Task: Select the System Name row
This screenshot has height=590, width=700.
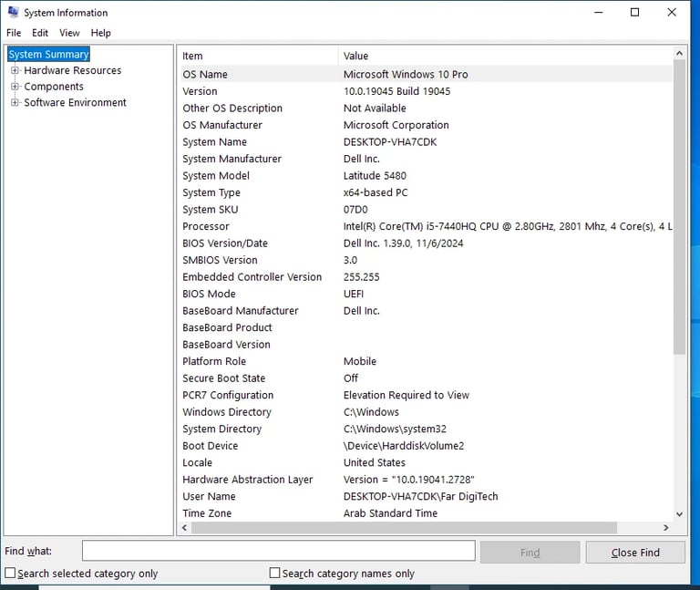Action: pos(426,142)
